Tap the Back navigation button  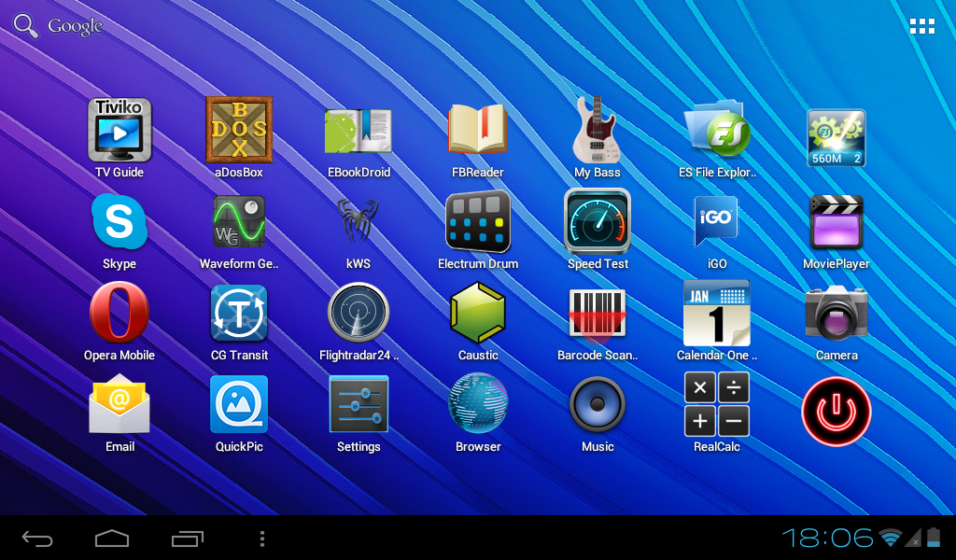(37, 539)
